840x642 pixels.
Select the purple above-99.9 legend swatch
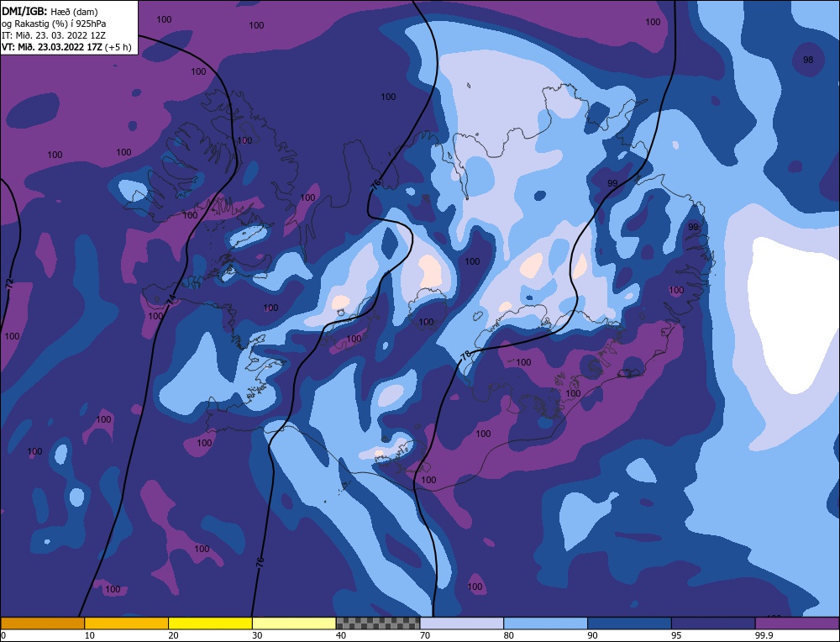pos(797,624)
